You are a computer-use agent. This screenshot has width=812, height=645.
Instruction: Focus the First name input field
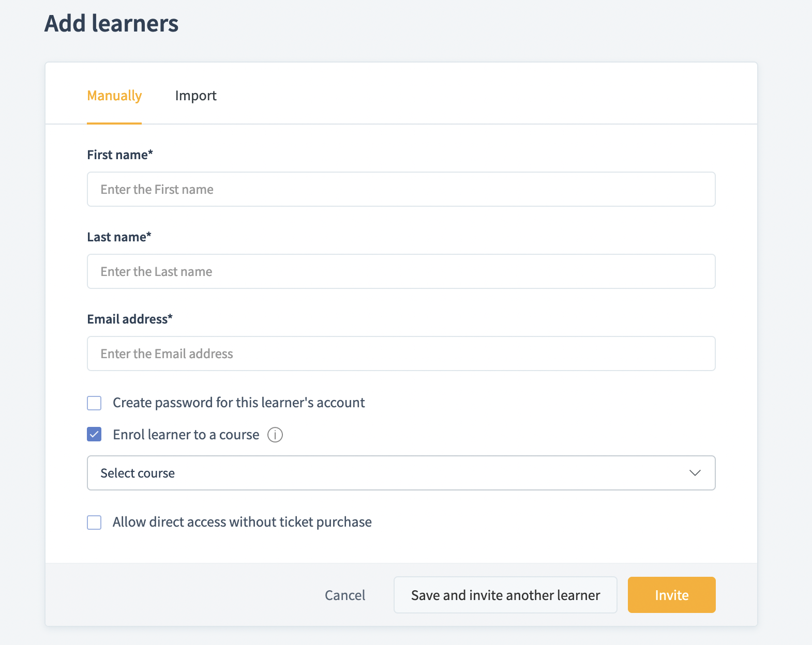click(401, 189)
